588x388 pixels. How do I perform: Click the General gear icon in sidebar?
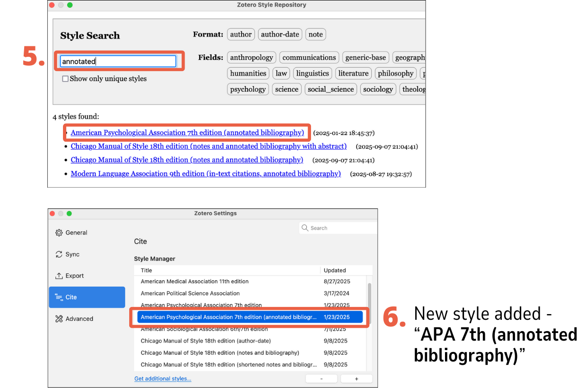coord(59,233)
